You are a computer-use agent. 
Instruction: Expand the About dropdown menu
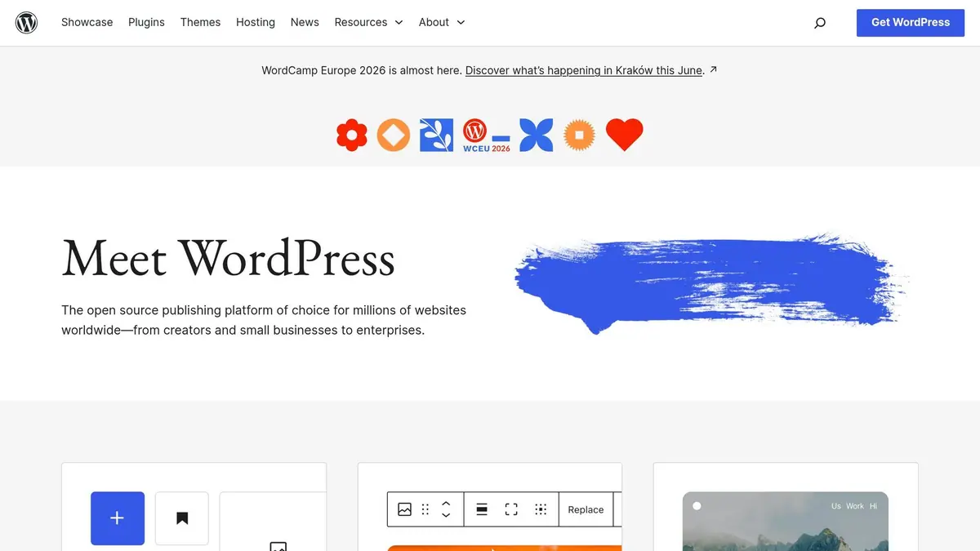point(442,22)
